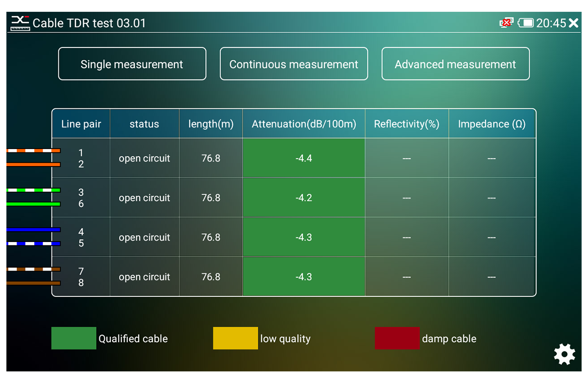This screenshot has width=588, height=392.
Task: Open Advanced measurement
Action: 455,64
